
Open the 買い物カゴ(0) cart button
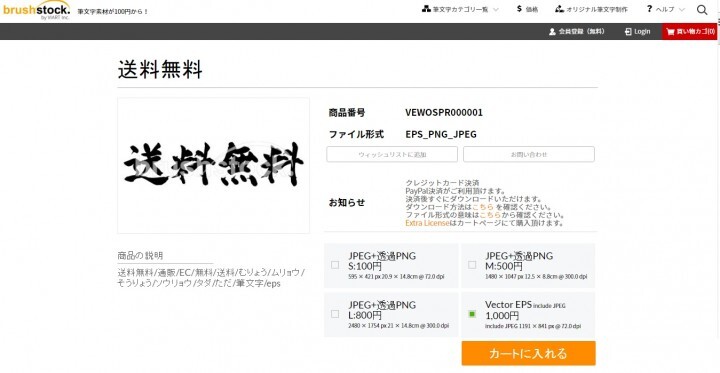point(691,32)
